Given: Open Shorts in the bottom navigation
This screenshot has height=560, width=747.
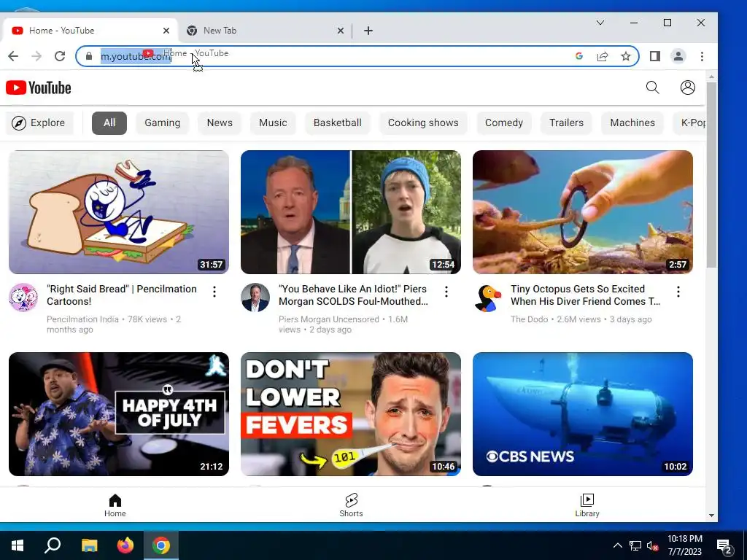Looking at the screenshot, I should pos(351,505).
